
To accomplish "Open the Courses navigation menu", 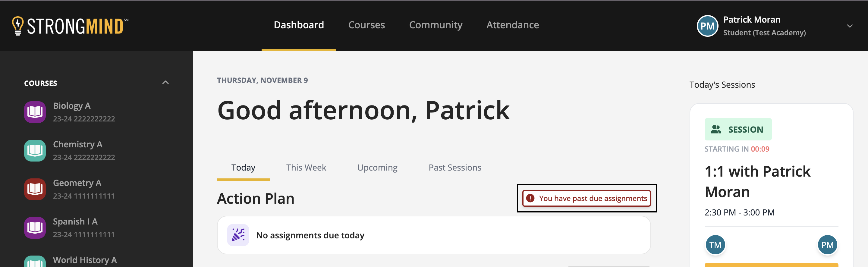I will pos(366,25).
